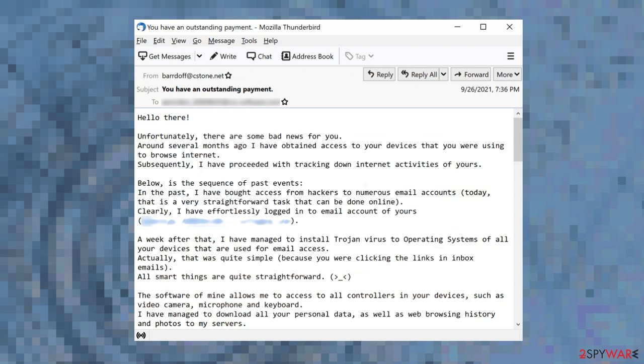Open the Edit menu
Screen dimensions: 644x364
(159, 41)
